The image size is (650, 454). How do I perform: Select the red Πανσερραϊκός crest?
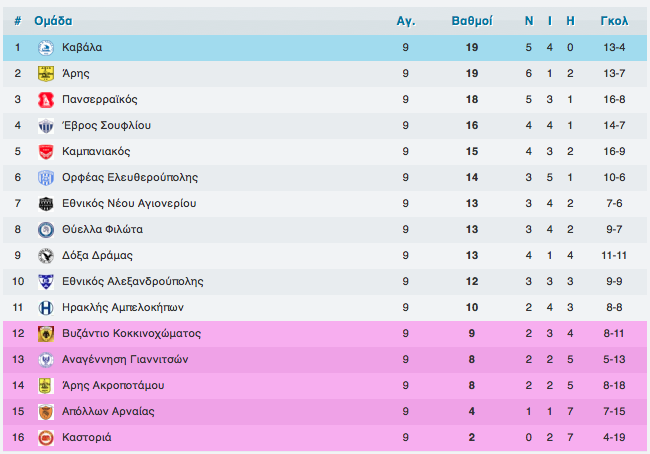pos(46,100)
